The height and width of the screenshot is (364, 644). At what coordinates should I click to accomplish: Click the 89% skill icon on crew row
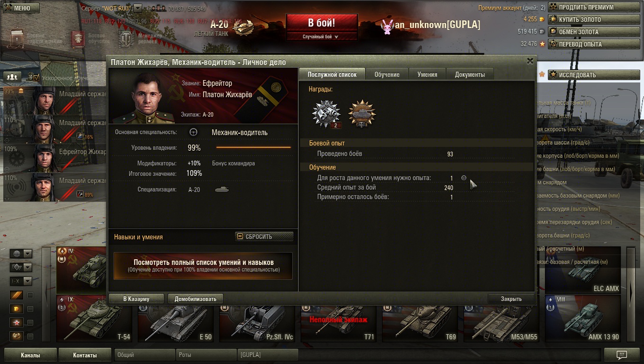pyautogui.click(x=80, y=194)
